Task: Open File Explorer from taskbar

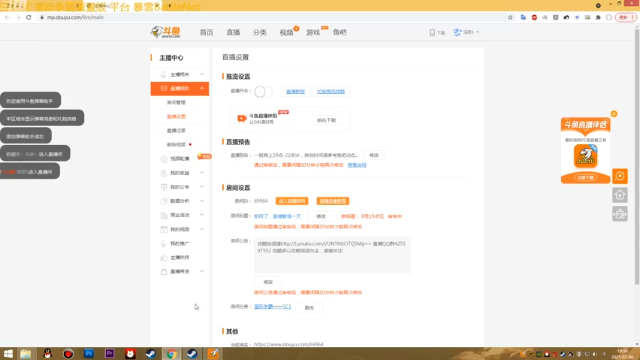Action: tap(26, 353)
